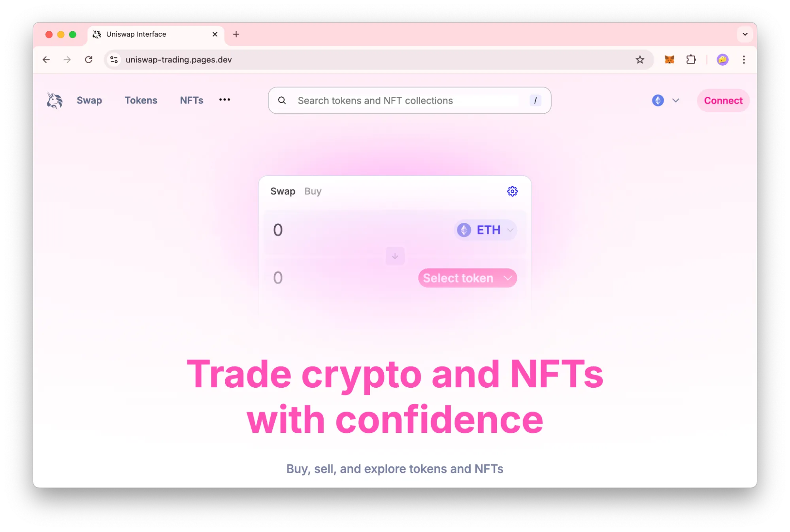
Task: Click the bookmark star icon in address bar
Action: [x=641, y=59]
